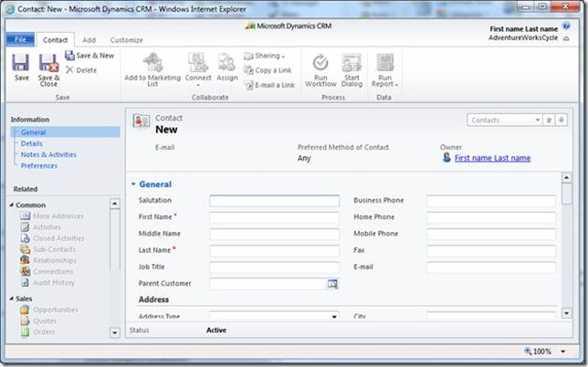Click the Delete icon in ribbon

[81, 70]
